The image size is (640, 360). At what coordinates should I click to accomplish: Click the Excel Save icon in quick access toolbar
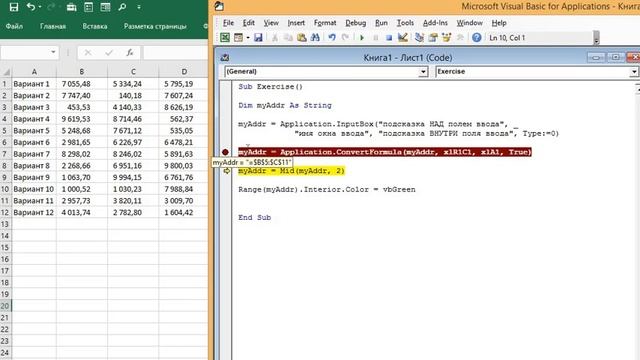[x=13, y=7]
